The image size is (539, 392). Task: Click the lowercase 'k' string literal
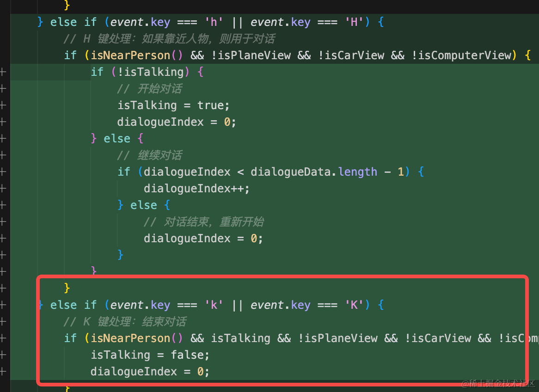(214, 305)
